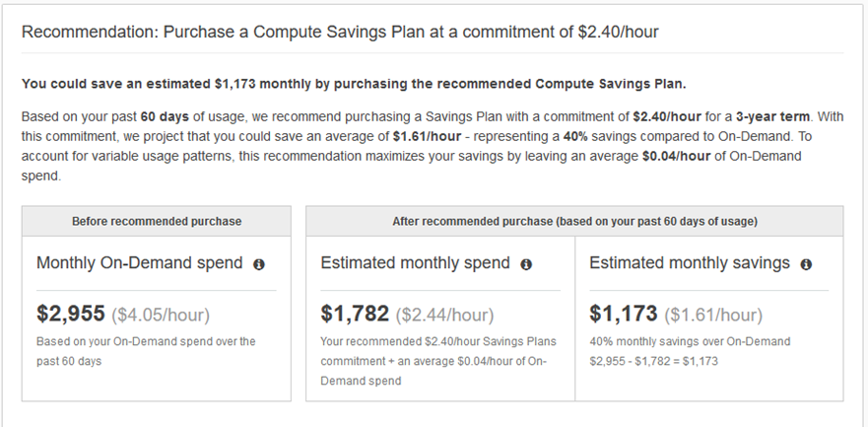This screenshot has width=868, height=427.
Task: Show info tooltip for Estimated monthly savings
Action: pos(806,264)
